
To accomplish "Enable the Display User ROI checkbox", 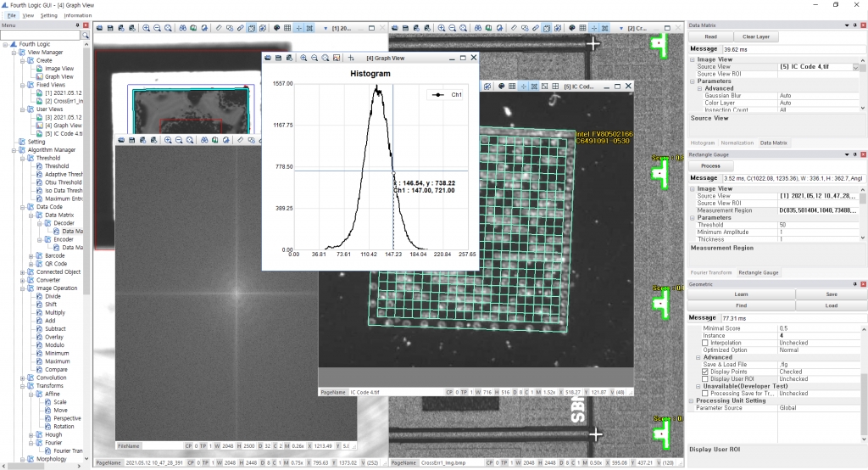I will click(705, 379).
